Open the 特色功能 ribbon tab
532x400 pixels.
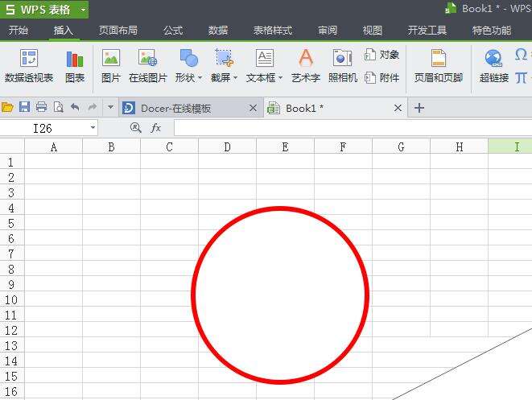[x=492, y=31]
